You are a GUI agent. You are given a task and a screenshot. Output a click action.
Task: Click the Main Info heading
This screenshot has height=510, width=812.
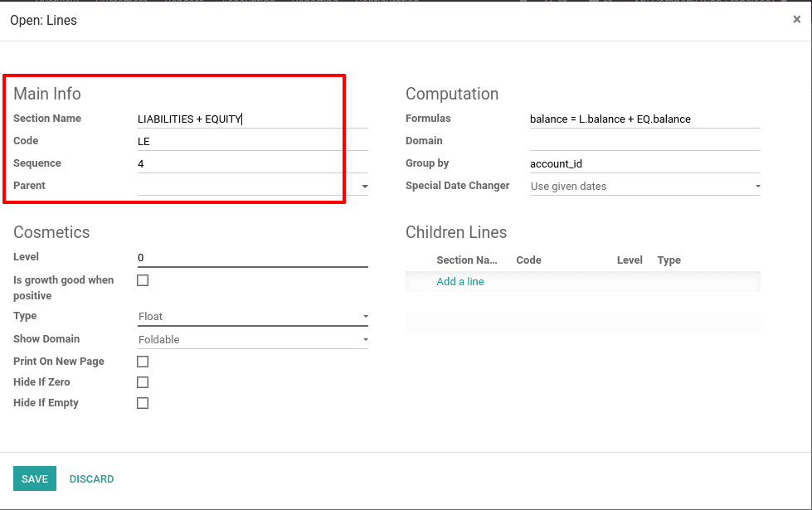47,94
